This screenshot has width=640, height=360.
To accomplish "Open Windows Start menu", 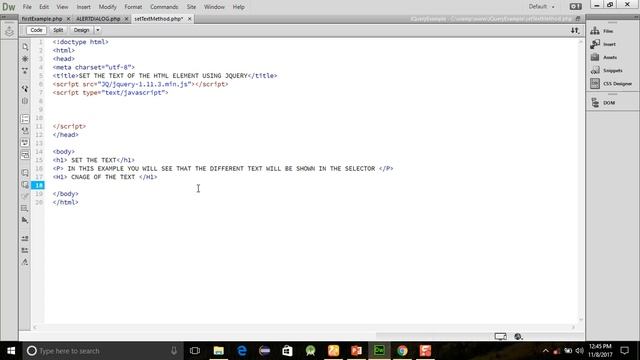I will click(11, 351).
